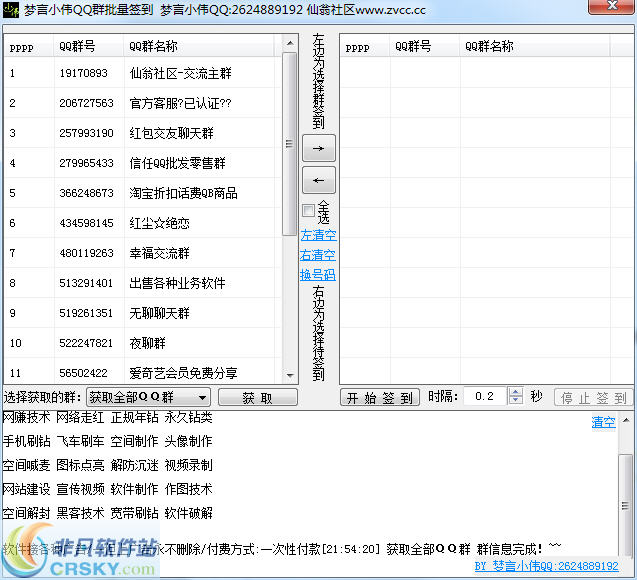Click left list QQ群号 column header
Screen dimensions: 637x580
point(89,46)
